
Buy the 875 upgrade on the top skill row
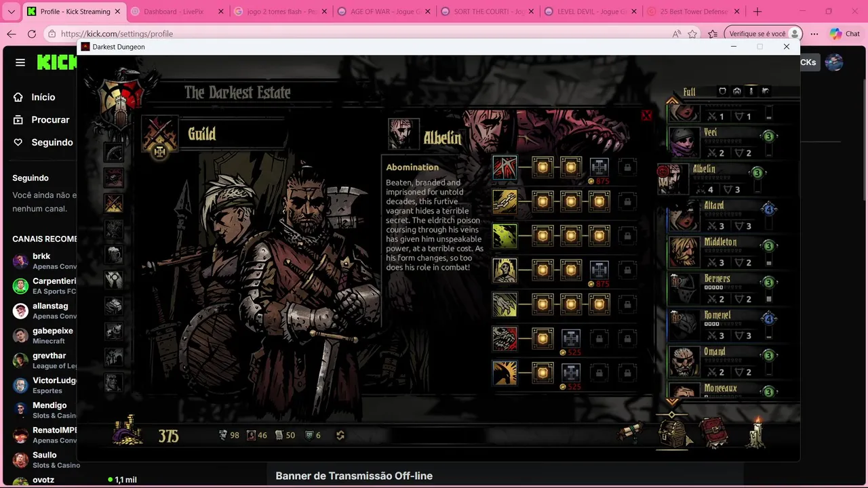[599, 167]
